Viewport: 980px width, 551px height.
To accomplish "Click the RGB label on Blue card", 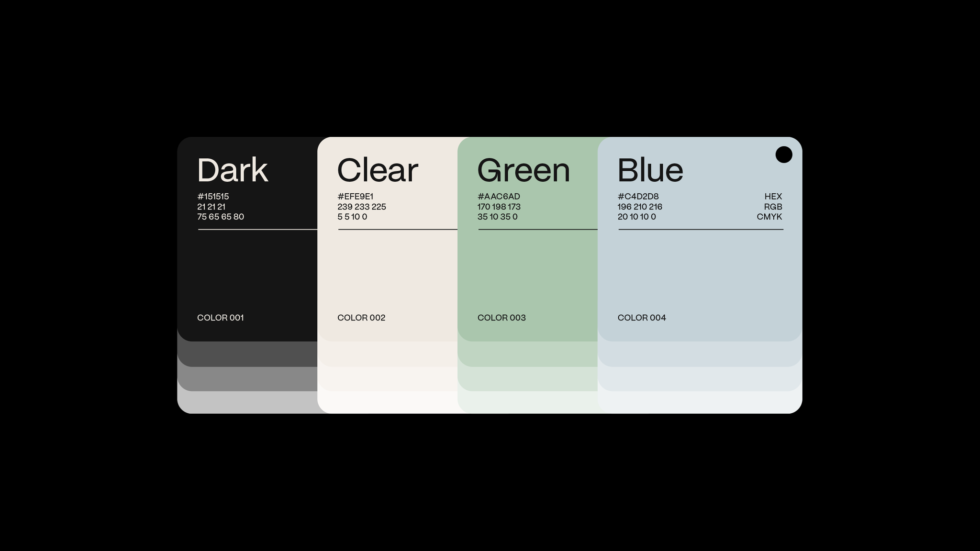I will 773,207.
